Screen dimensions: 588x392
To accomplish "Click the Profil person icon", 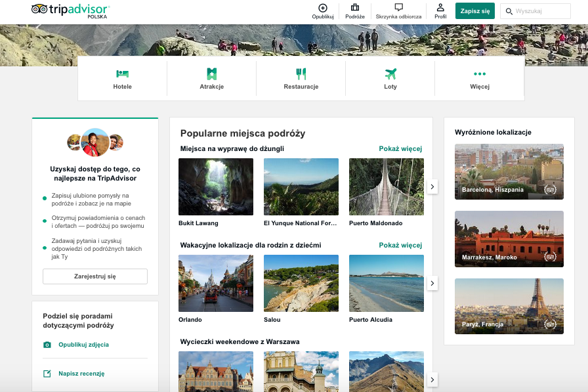I will point(440,8).
